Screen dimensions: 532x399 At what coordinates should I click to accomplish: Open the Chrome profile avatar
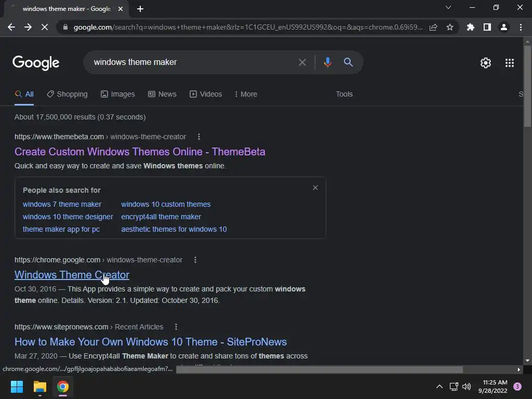(x=504, y=27)
